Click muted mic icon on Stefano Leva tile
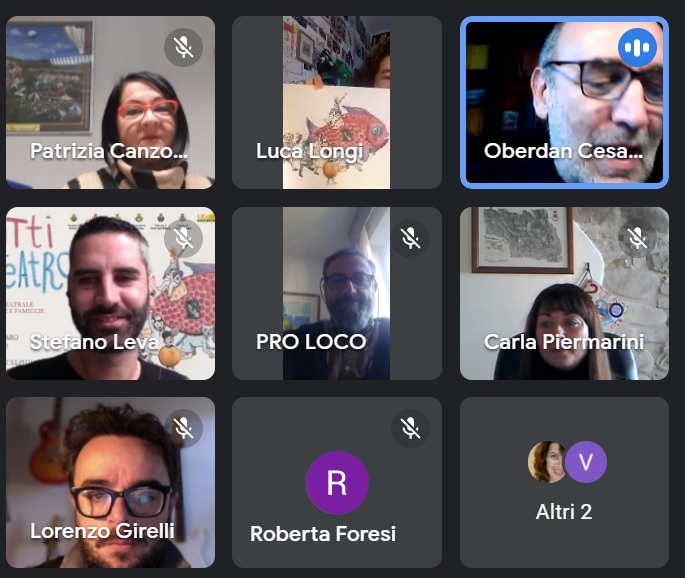Image resolution: width=685 pixels, height=578 pixels. click(x=183, y=238)
